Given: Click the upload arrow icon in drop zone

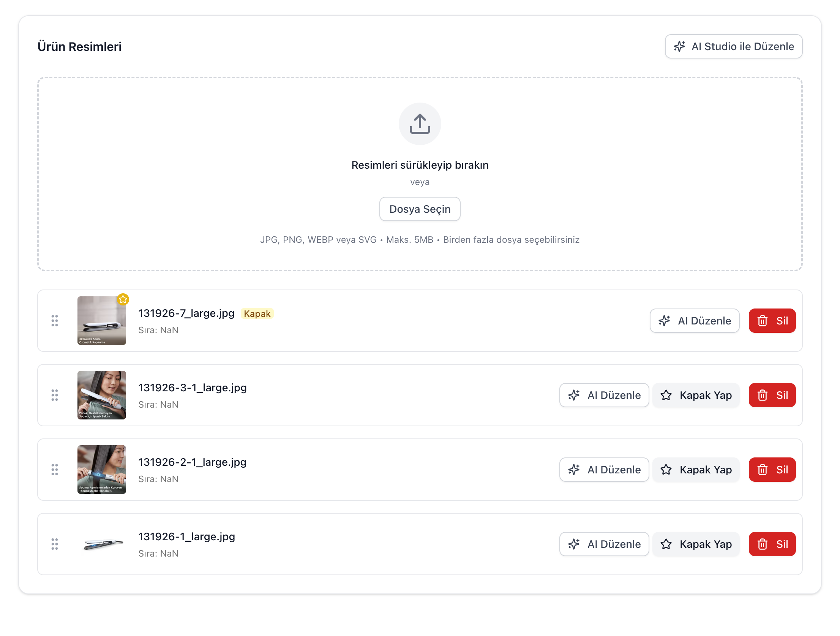Looking at the screenshot, I should [x=420, y=124].
